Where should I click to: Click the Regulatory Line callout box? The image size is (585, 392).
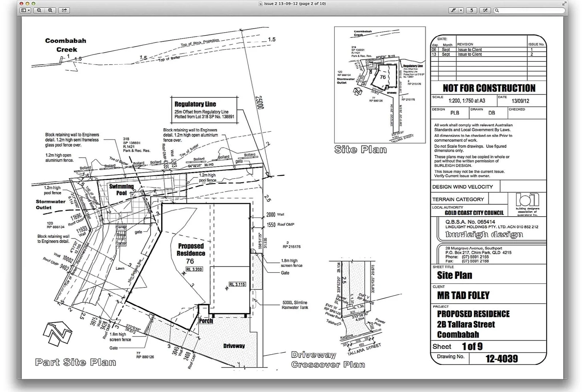[204, 110]
